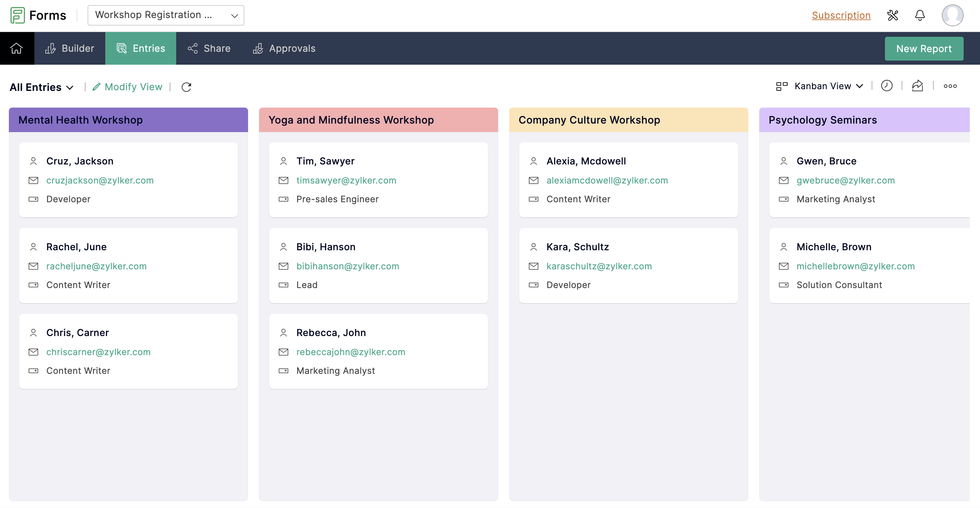
Task: Click the New Report button
Action: [x=924, y=49]
